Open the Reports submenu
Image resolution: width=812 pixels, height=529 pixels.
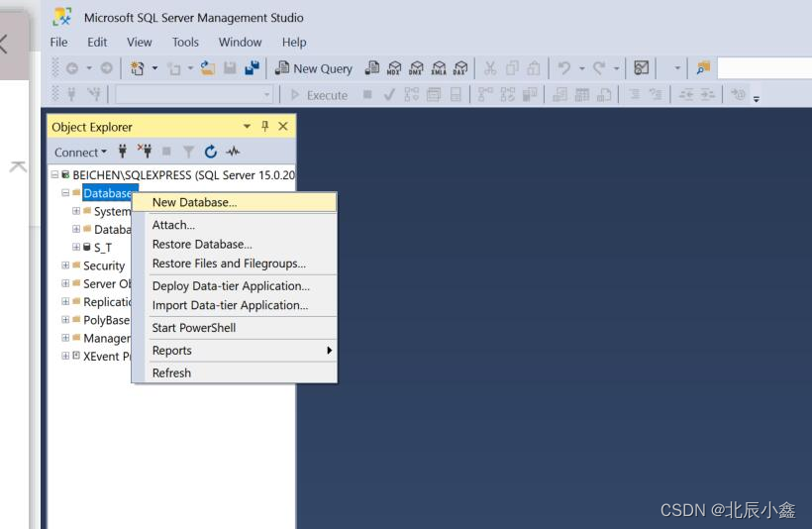pyautogui.click(x=235, y=351)
